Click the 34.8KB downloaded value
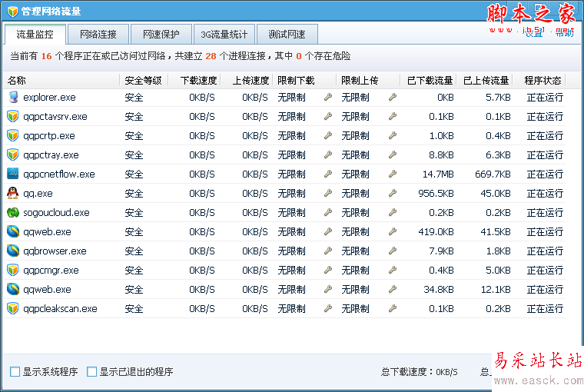584x392 pixels. pyautogui.click(x=438, y=290)
